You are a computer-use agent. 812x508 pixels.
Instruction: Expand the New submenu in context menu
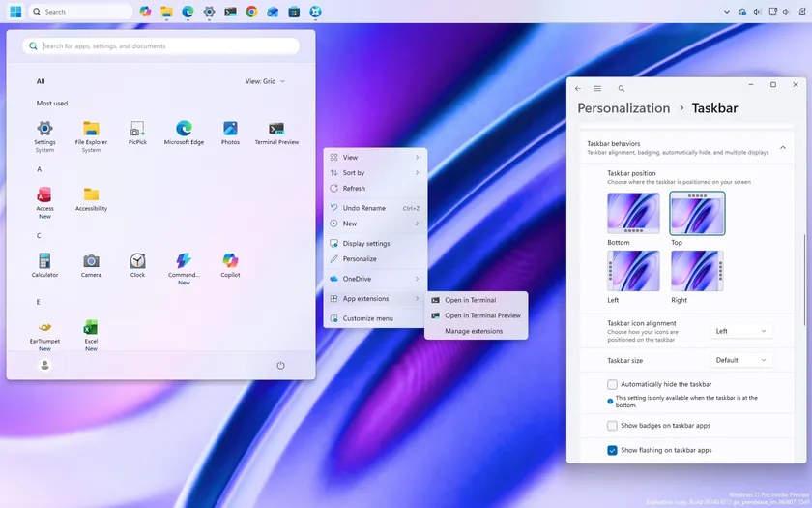(375, 224)
